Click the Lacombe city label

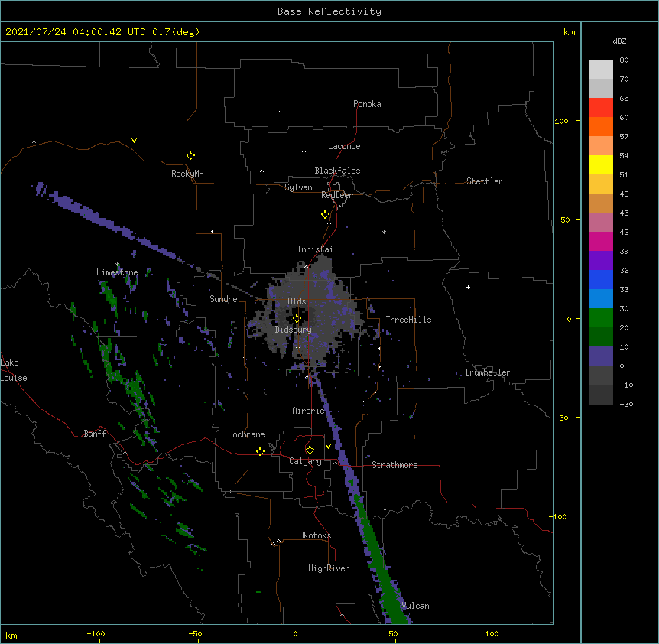pyautogui.click(x=344, y=146)
